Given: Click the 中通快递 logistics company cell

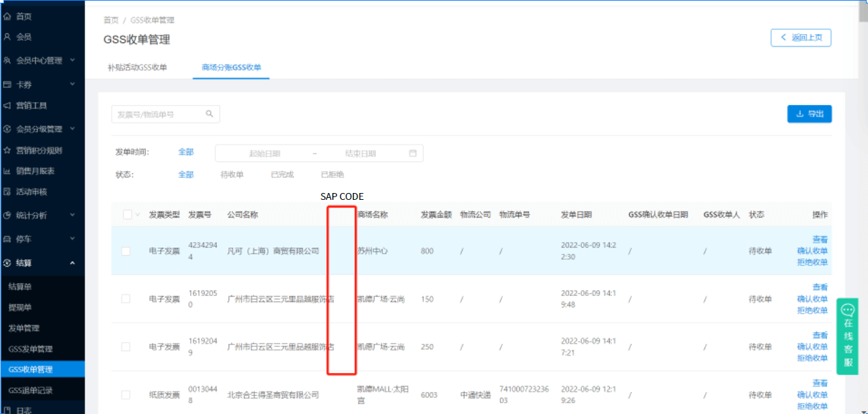Looking at the screenshot, I should [475, 395].
